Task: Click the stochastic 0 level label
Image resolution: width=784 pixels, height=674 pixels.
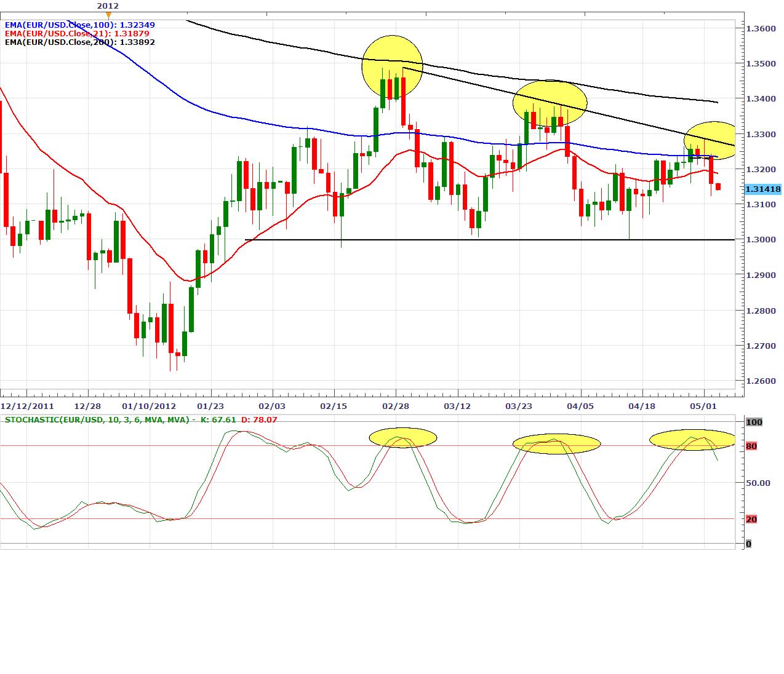Action: tap(748, 544)
